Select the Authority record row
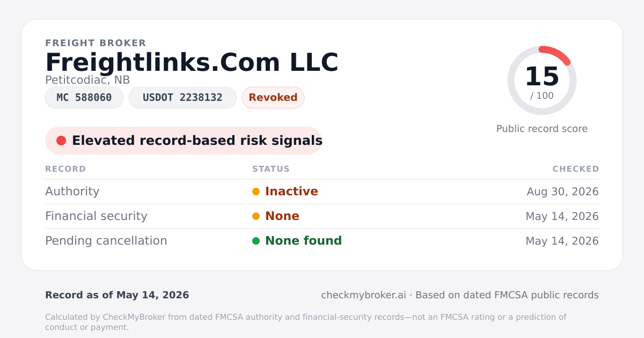Image resolution: width=644 pixels, height=338 pixels. tap(322, 192)
